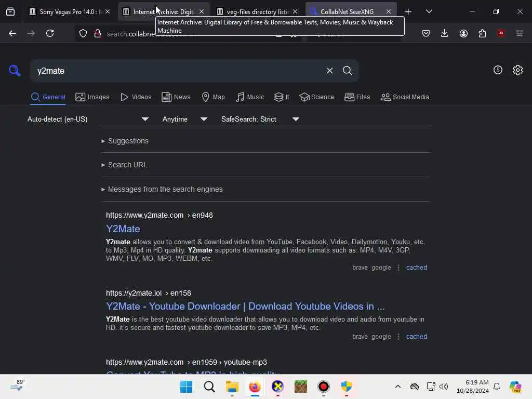Open the taskbar clock showing 6:19 AM
Image resolution: width=532 pixels, height=399 pixels.
pos(473,387)
